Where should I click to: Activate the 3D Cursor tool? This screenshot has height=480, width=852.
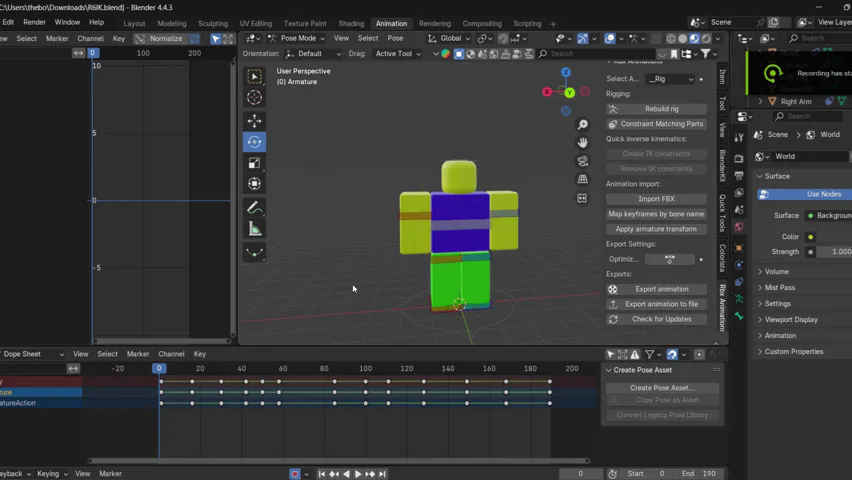pos(254,98)
